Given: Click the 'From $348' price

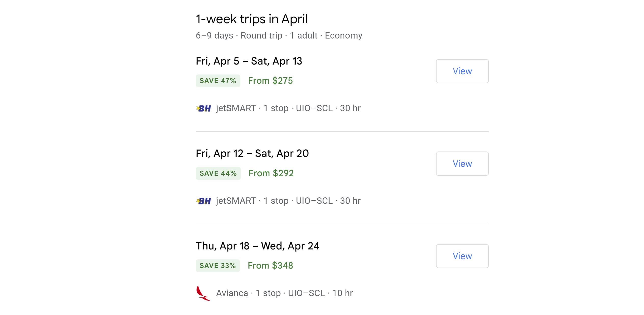Looking at the screenshot, I should (270, 266).
